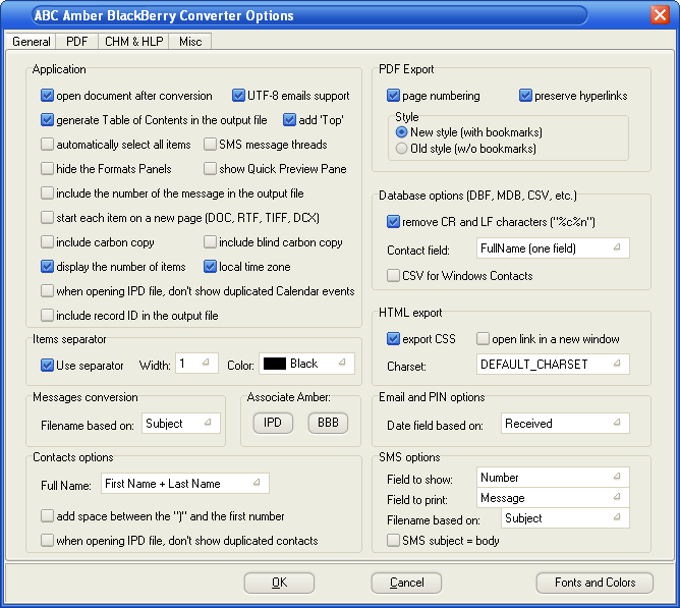This screenshot has width=680, height=608.
Task: Click the OK button
Action: click(279, 582)
